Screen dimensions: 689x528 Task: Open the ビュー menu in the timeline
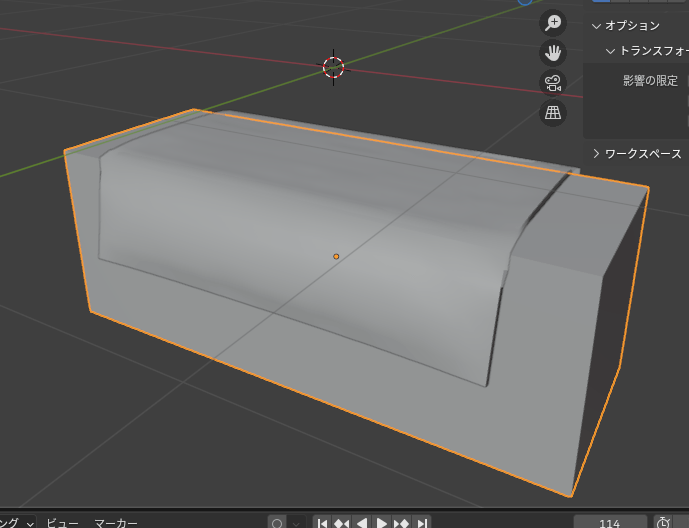click(62, 522)
